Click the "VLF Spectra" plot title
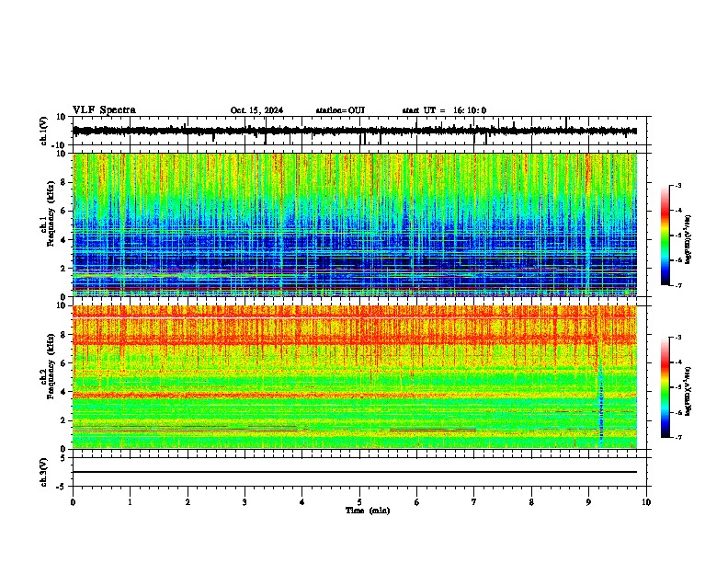Screen dimensions: 728x563 [x=104, y=109]
